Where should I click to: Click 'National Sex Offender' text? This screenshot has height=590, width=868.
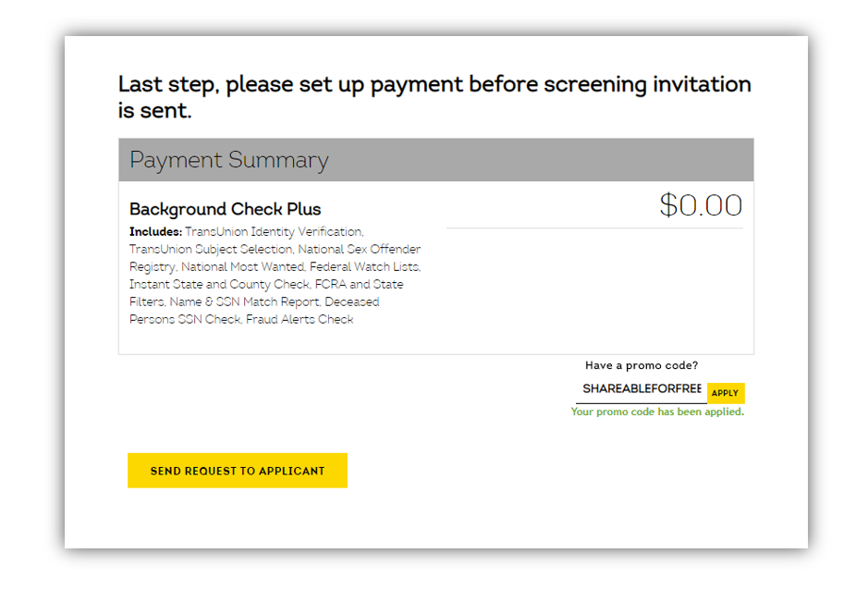[x=360, y=250]
